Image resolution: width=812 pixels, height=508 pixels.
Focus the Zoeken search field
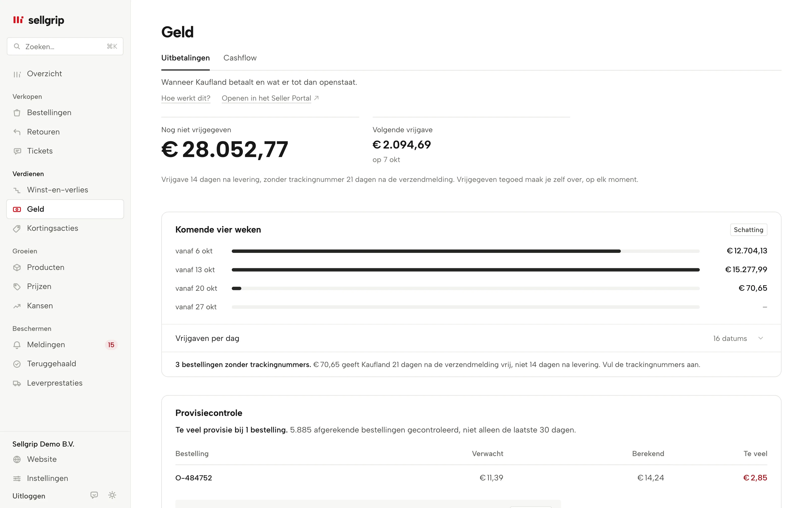(65, 46)
